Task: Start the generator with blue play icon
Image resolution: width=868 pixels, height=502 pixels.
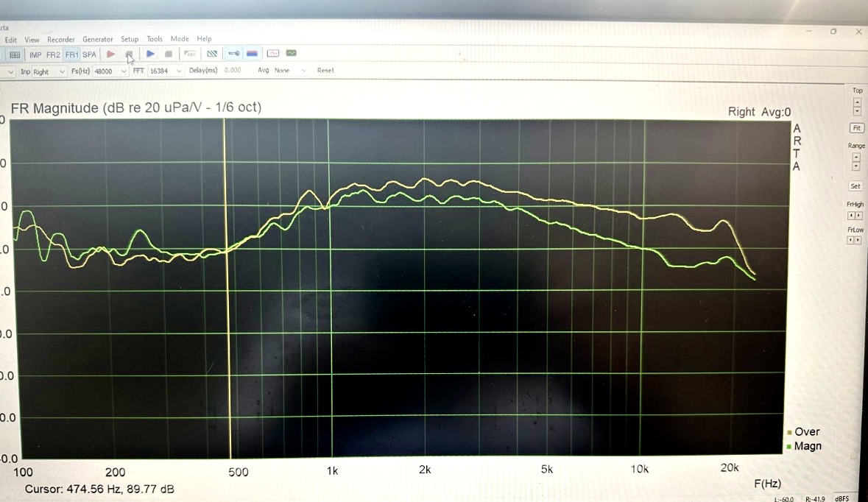Action: 150,54
